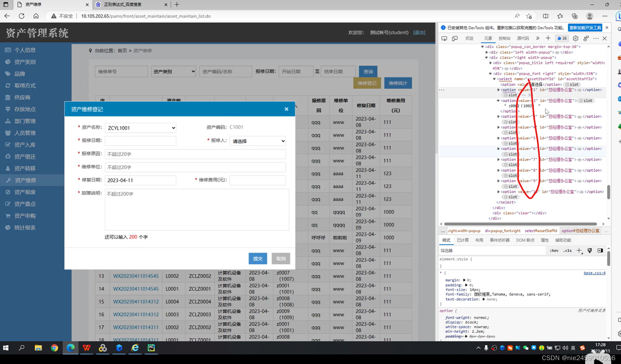Click the DevTools feedback/people icon

[586, 38]
